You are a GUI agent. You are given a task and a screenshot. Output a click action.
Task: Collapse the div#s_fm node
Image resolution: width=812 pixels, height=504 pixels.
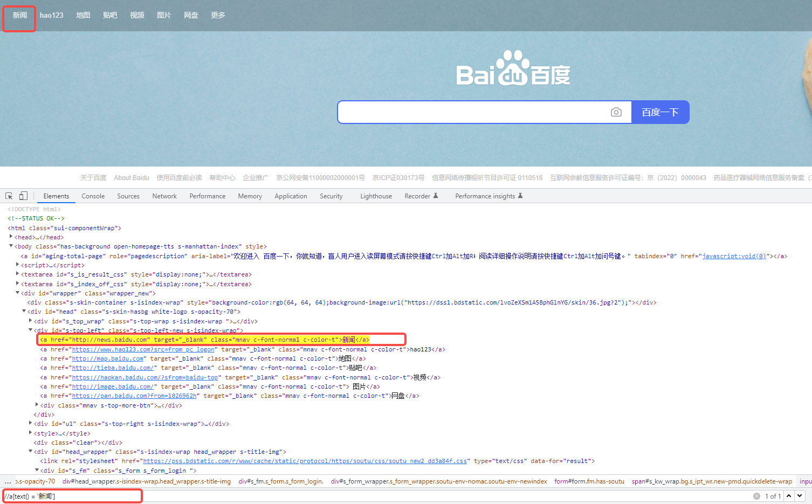(x=37, y=471)
